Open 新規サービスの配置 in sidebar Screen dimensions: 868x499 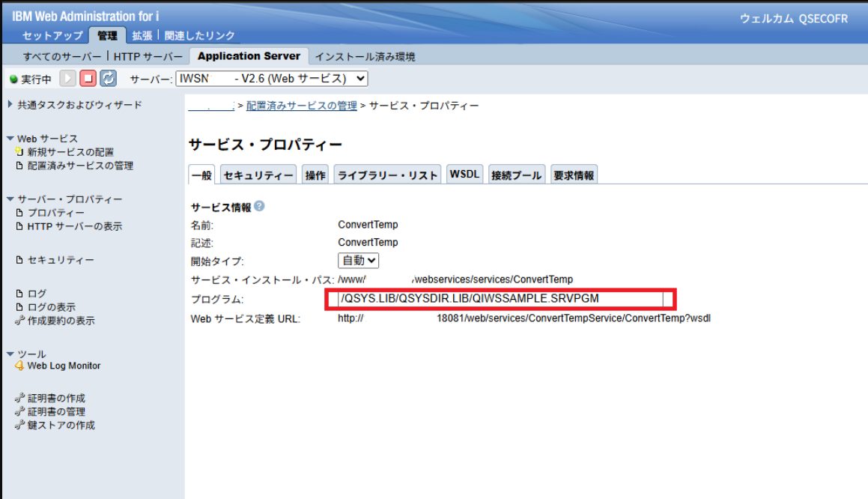pos(70,152)
